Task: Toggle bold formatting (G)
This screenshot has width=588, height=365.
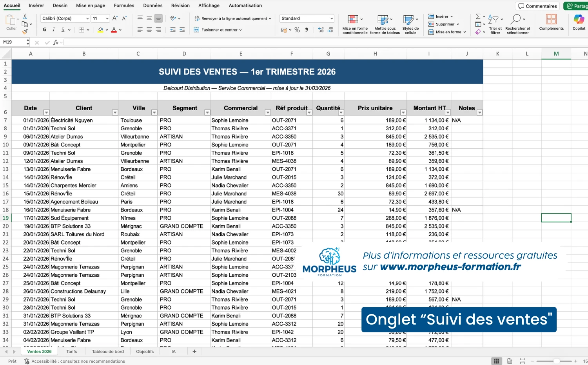Action: click(44, 29)
